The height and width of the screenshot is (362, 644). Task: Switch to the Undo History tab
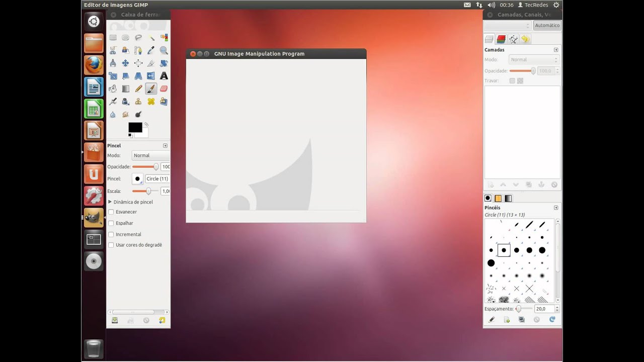(525, 39)
